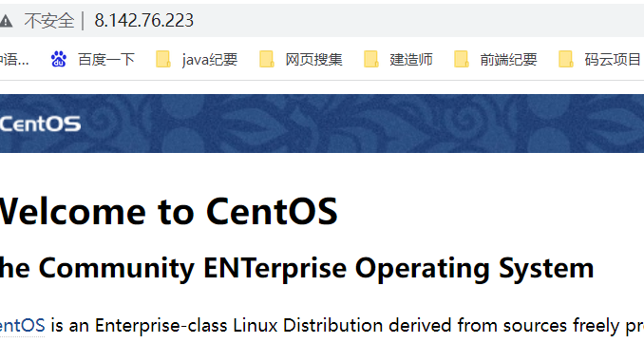This screenshot has width=644, height=343.
Task: Click the Welcome to CentOS heading
Action: (x=168, y=212)
